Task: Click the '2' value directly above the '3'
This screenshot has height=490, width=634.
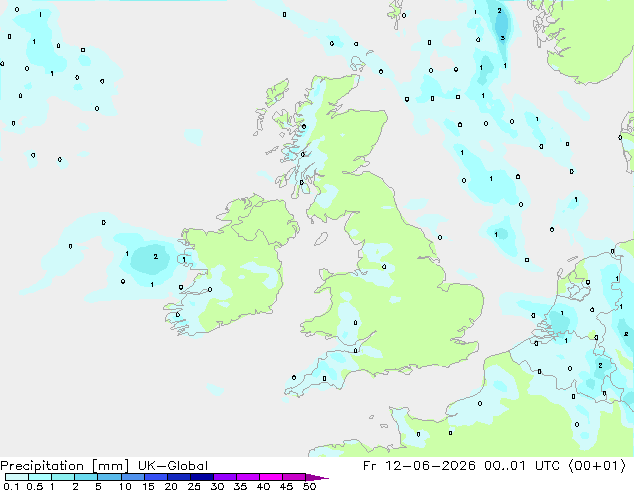Action: (x=499, y=11)
